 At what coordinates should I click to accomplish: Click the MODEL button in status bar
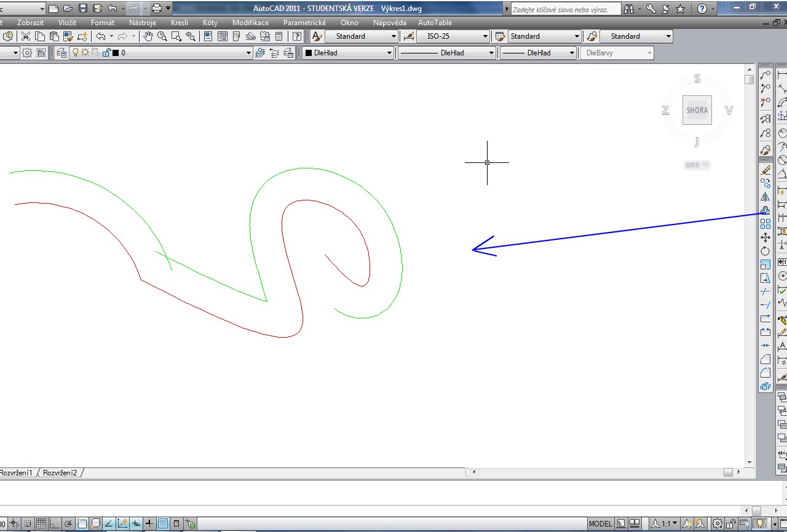pyautogui.click(x=600, y=524)
